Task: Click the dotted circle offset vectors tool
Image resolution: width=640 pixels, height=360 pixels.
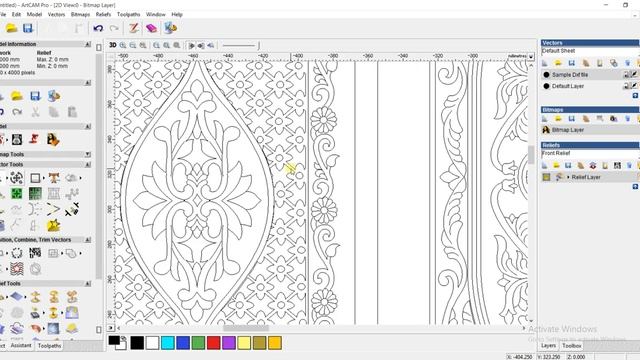Action: click(17, 253)
